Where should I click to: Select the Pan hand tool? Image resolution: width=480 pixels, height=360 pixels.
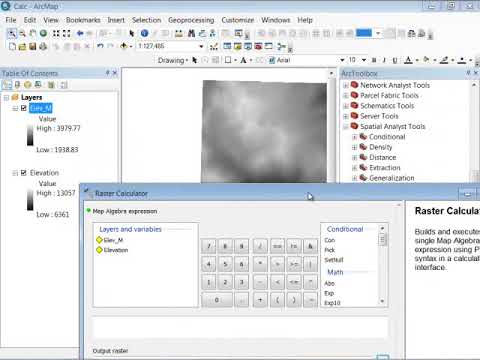tap(33, 33)
